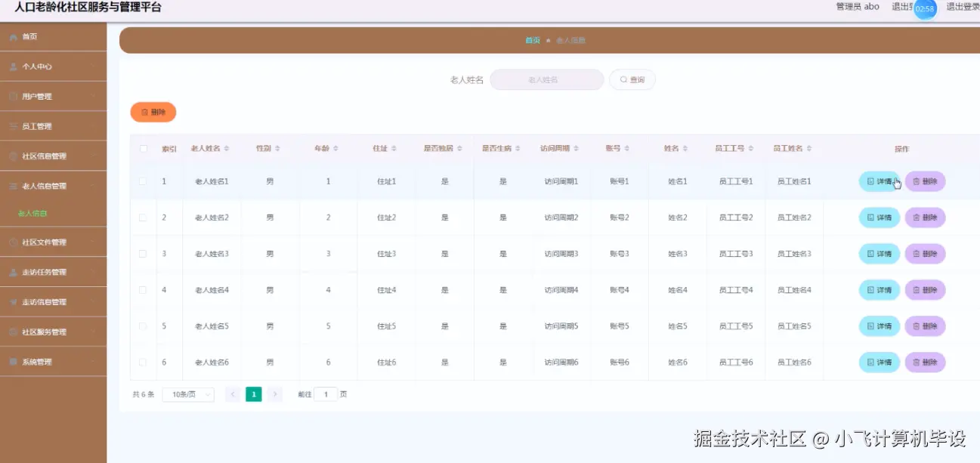Delete row 老人姓名4 with purple 删除

tap(925, 290)
